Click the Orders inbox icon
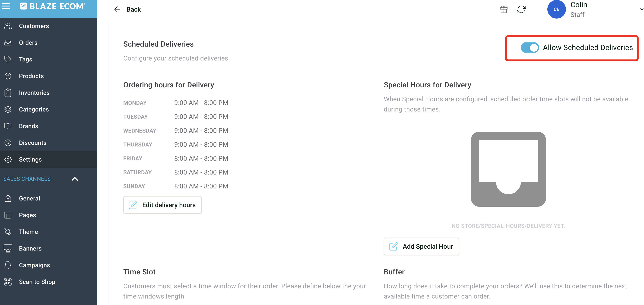644x305 pixels. pyautogui.click(x=8, y=42)
